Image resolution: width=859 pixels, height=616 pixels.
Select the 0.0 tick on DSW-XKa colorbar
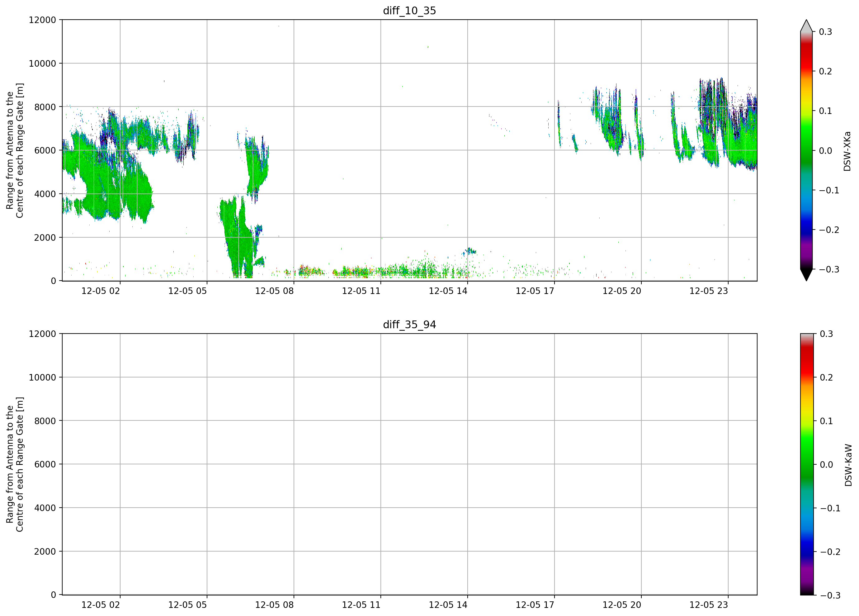click(825, 150)
